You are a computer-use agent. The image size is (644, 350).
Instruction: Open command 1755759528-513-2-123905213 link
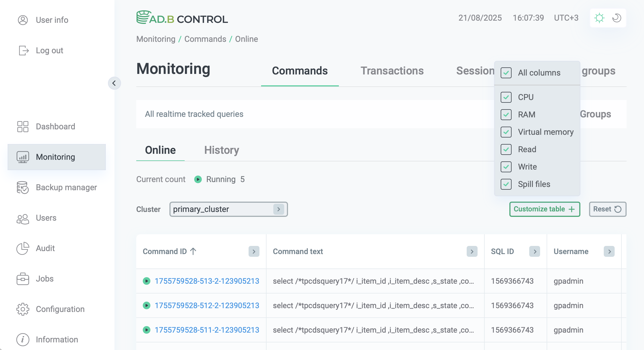(x=207, y=281)
